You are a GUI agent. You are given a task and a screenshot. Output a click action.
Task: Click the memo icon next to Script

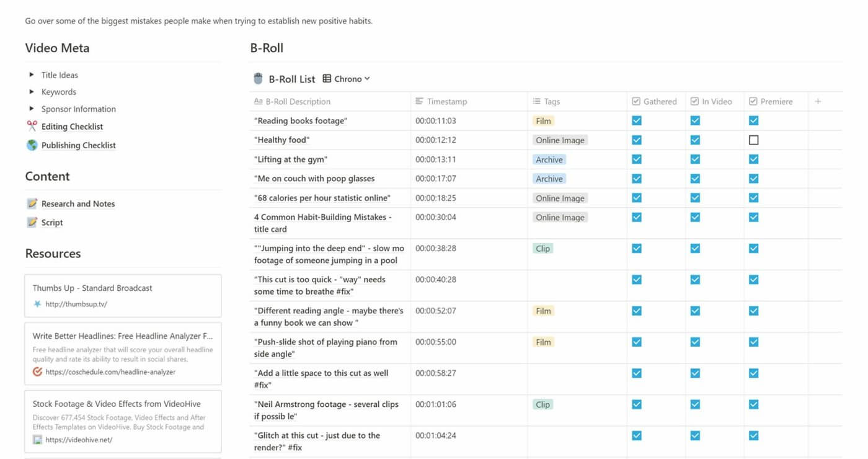pos(32,221)
